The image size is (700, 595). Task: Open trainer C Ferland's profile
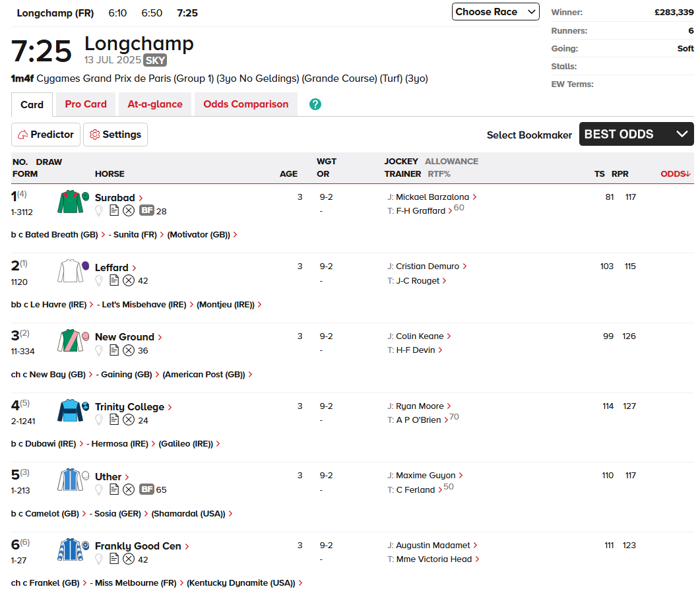click(x=419, y=489)
